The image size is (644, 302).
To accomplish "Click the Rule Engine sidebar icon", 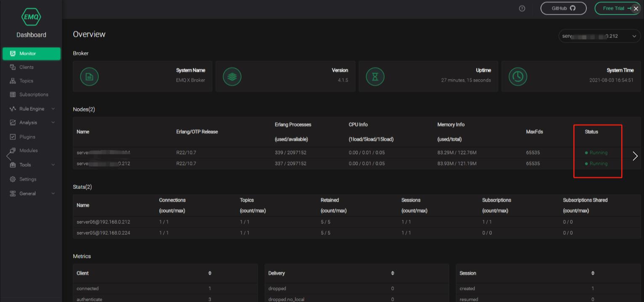I will point(13,109).
